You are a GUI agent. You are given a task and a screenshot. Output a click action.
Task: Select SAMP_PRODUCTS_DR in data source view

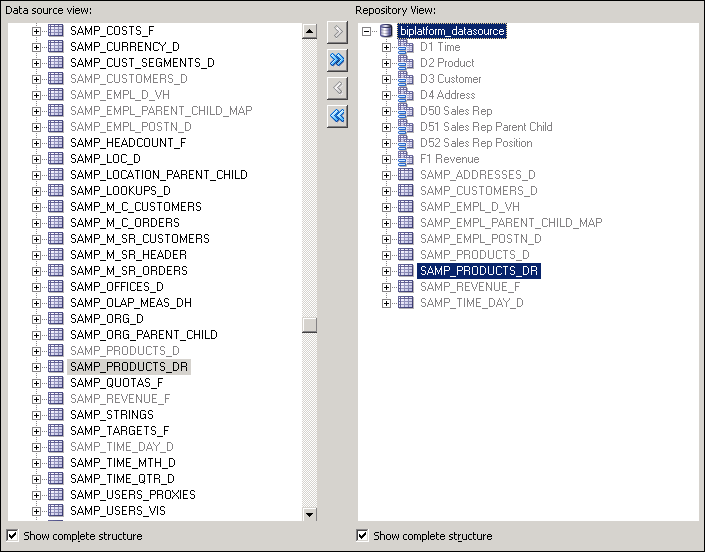(x=129, y=367)
